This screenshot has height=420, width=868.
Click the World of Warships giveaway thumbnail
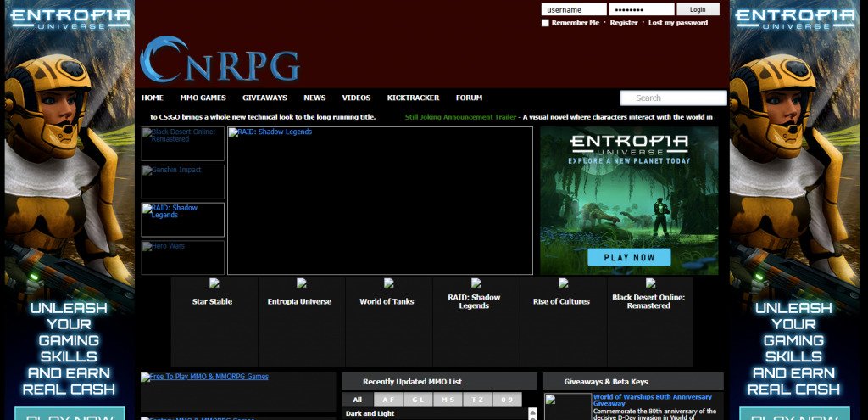coord(568,406)
